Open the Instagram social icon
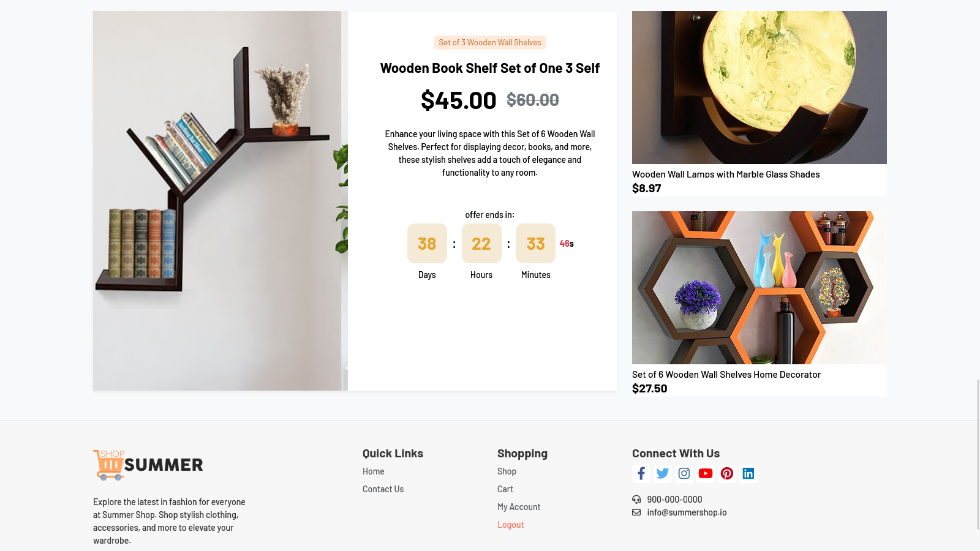Viewport: 980px width, 551px height. 684,473
